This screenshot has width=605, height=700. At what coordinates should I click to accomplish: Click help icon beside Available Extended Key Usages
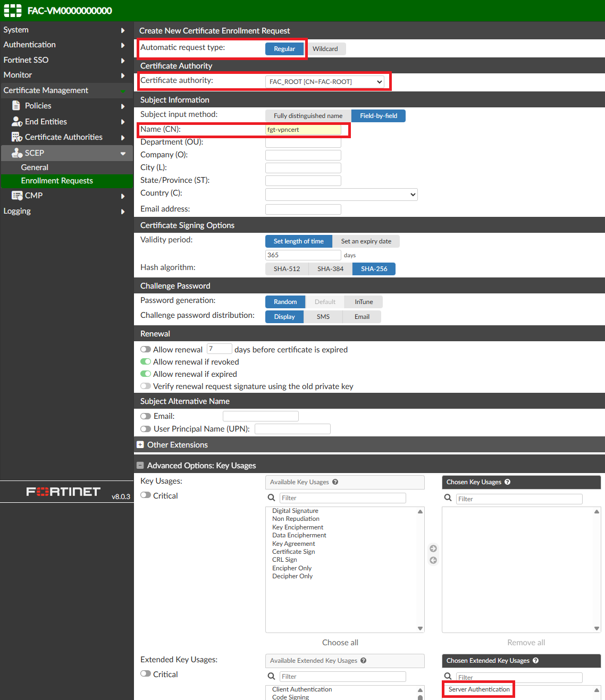coord(363,661)
